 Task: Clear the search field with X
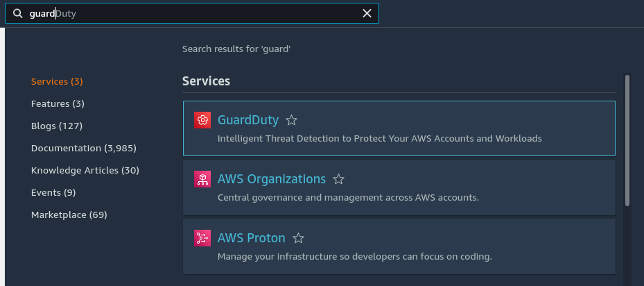tap(367, 14)
